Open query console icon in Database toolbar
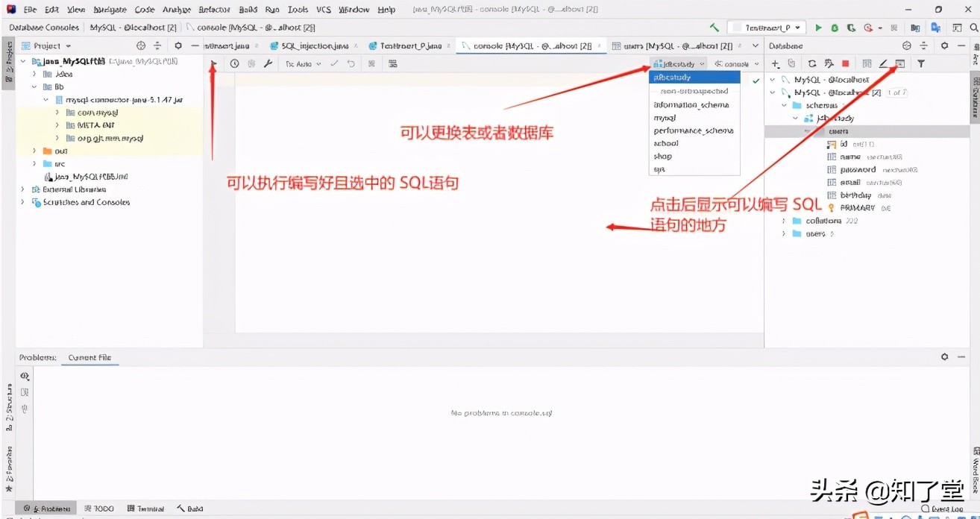Viewport: 980px width, 519px height. pyautogui.click(x=900, y=64)
